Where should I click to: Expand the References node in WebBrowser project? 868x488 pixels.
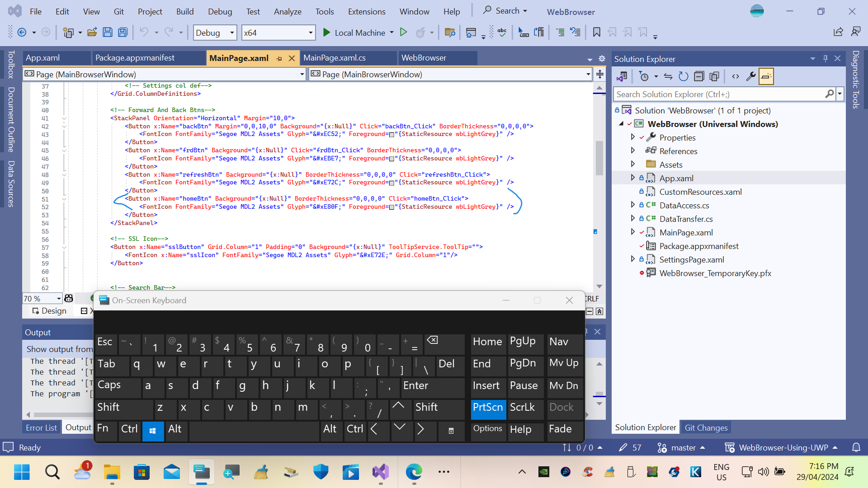(634, 151)
